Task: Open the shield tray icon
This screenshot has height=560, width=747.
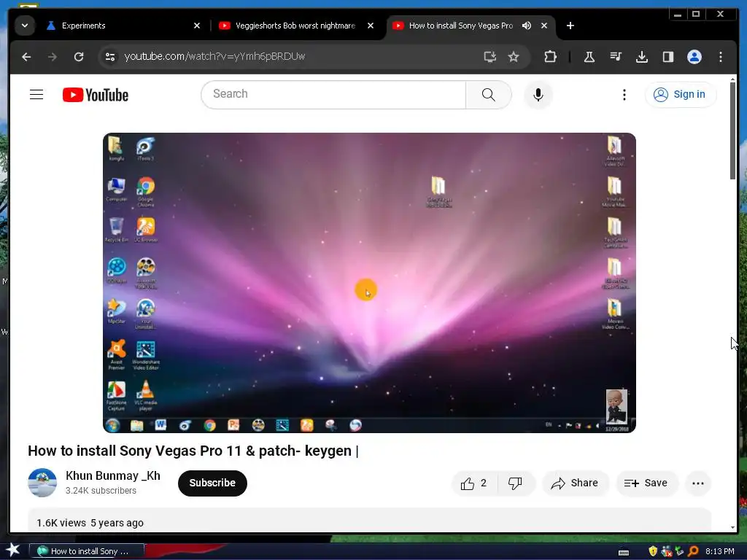Action: pos(653,551)
